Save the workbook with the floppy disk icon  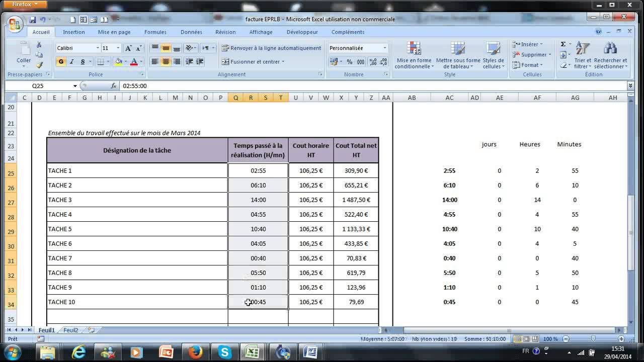[33, 20]
